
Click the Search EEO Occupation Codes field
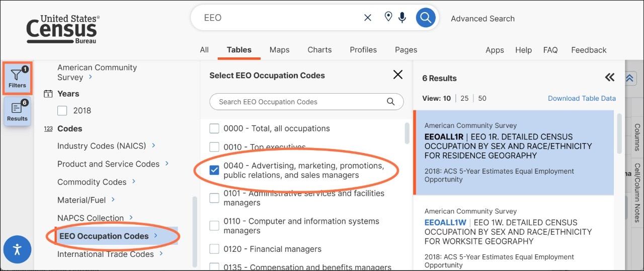pyautogui.click(x=306, y=102)
